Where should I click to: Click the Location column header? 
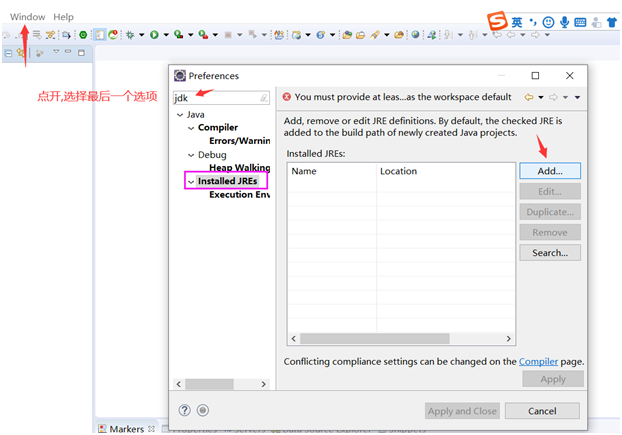coord(398,171)
